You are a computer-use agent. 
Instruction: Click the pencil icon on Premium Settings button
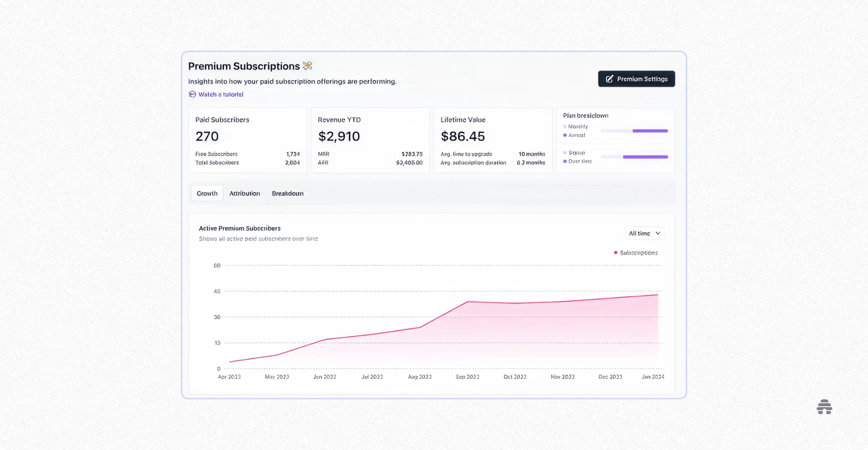[610, 79]
